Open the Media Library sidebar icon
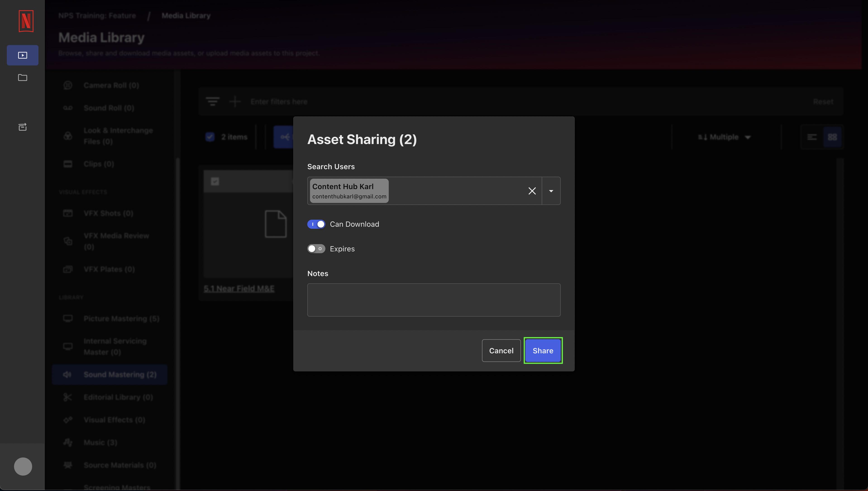The image size is (868, 491). (x=23, y=55)
